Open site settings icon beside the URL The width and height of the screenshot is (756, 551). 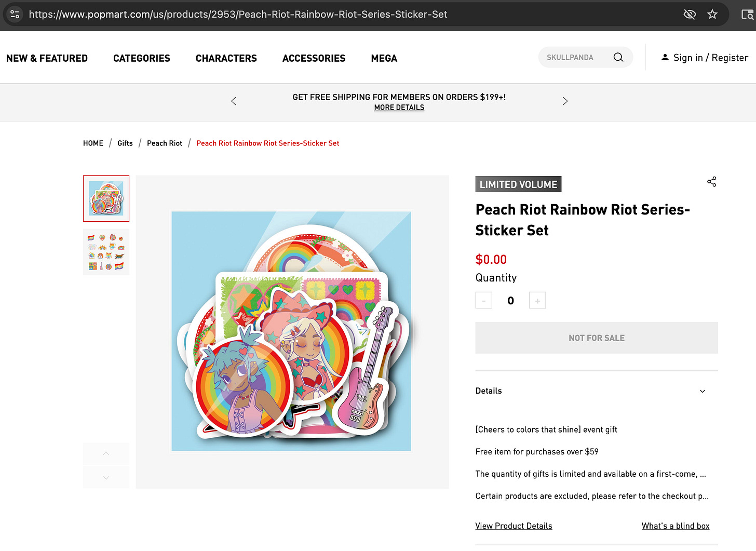(x=14, y=14)
